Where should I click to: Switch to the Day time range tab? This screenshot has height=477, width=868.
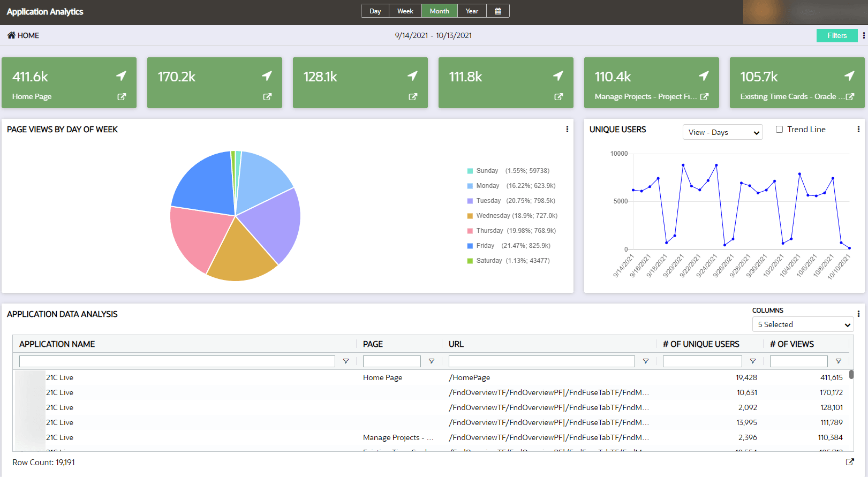(x=375, y=11)
